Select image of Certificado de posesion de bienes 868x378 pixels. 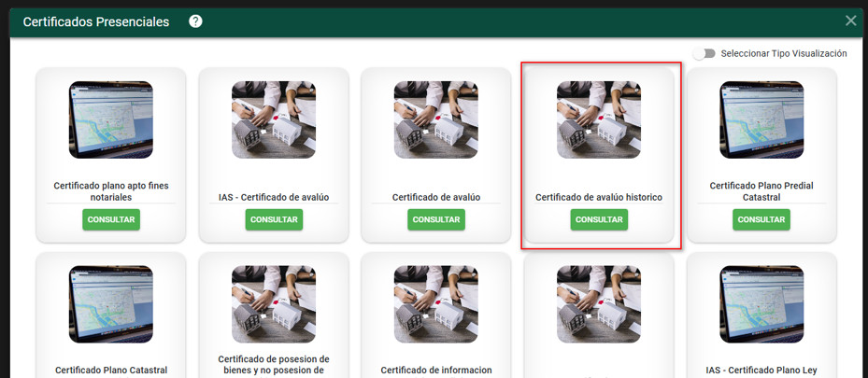pyautogui.click(x=274, y=304)
